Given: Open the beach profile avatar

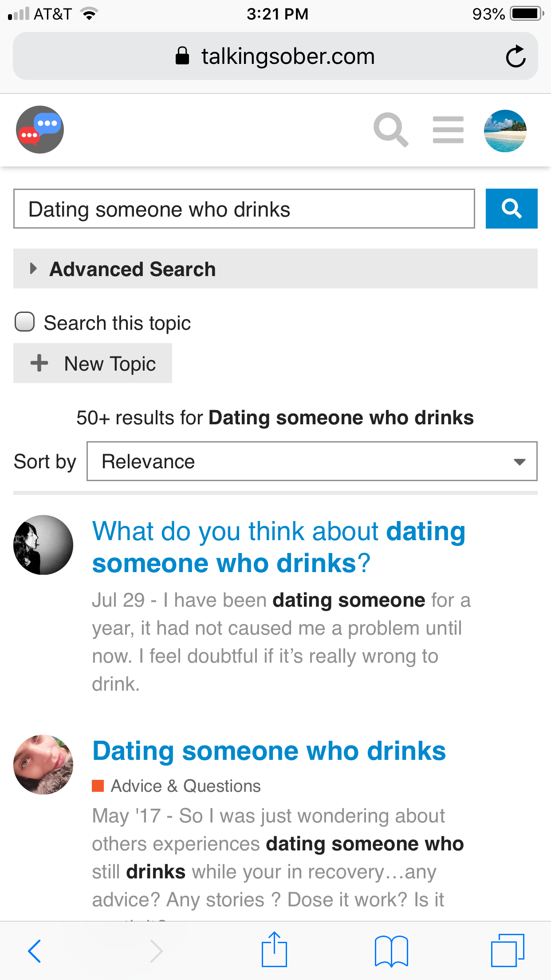Looking at the screenshot, I should [x=505, y=131].
